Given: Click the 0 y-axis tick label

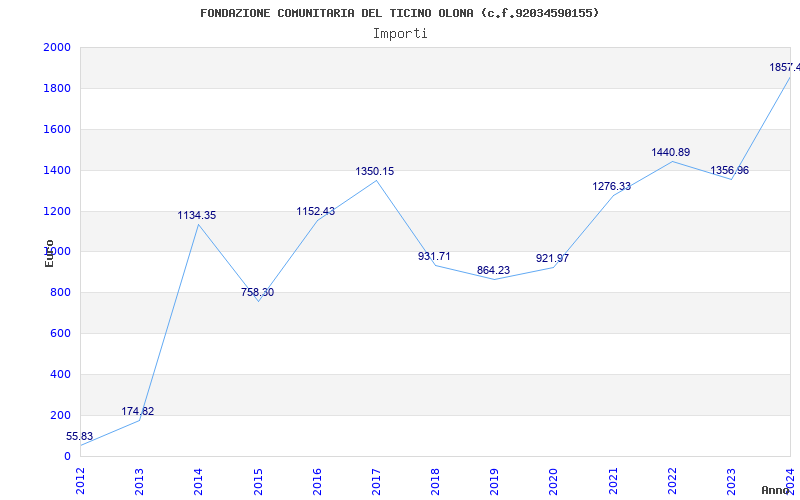Looking at the screenshot, I should pos(67,456).
